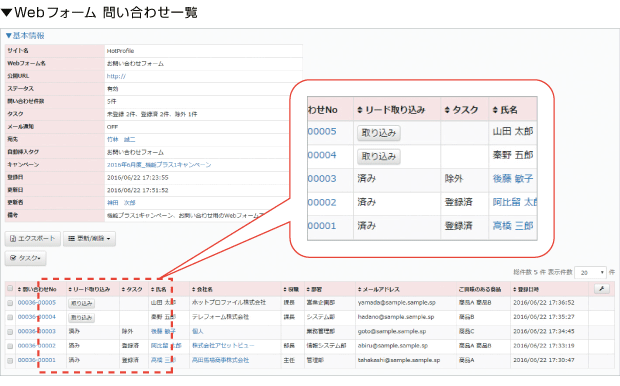Select the goto@sample.sample.sp email cell
Viewport: 620px width, 386px height.
pos(391,331)
